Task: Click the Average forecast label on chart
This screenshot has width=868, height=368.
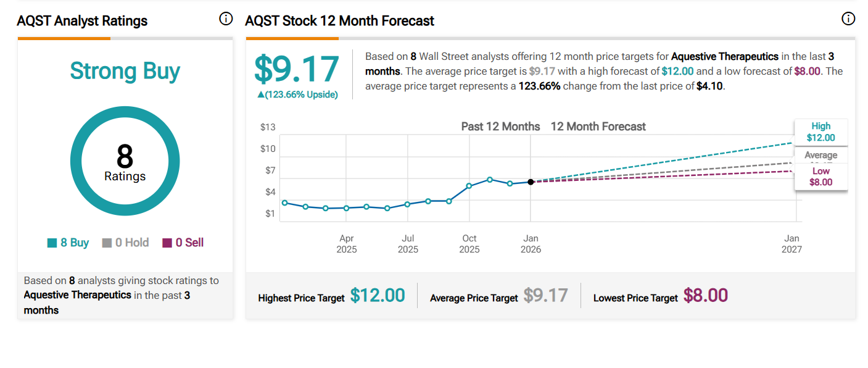Action: [x=820, y=155]
